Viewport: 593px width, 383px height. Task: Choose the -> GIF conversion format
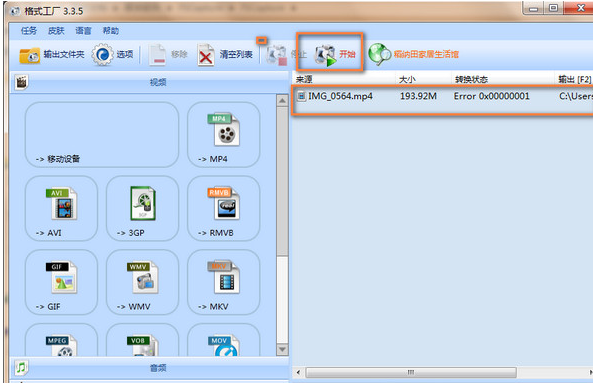click(x=61, y=282)
